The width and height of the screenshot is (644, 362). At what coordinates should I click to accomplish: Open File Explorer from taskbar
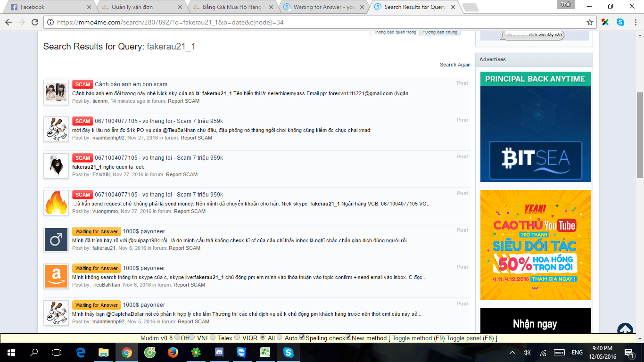pos(103,353)
